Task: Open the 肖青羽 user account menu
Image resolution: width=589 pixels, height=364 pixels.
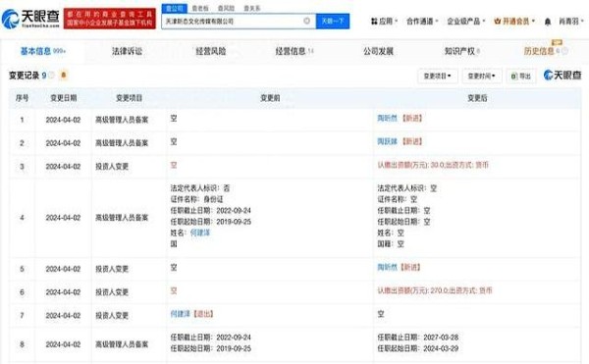Action: tap(571, 22)
